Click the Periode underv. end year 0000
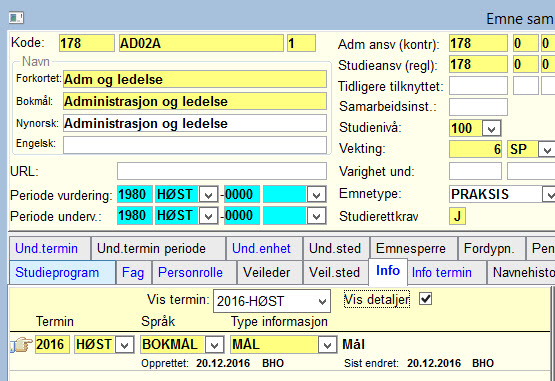The width and height of the screenshot is (555, 381). [242, 216]
